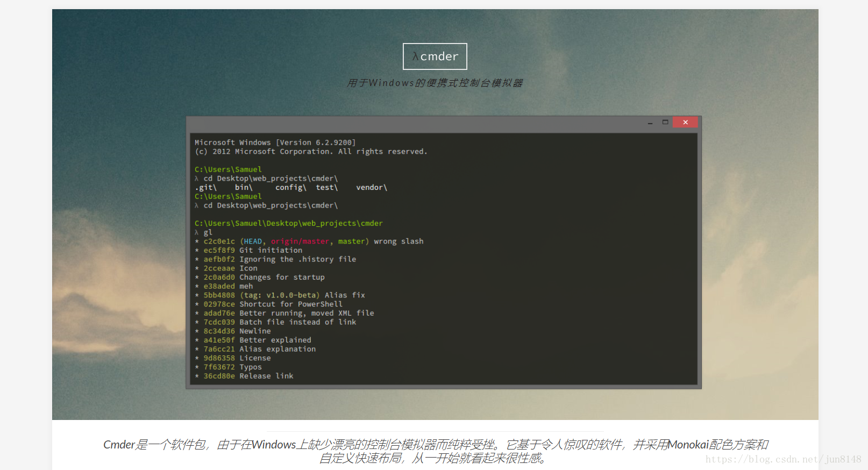Click the 'config\' directory listing entry
The height and width of the screenshot is (470, 868).
291,188
